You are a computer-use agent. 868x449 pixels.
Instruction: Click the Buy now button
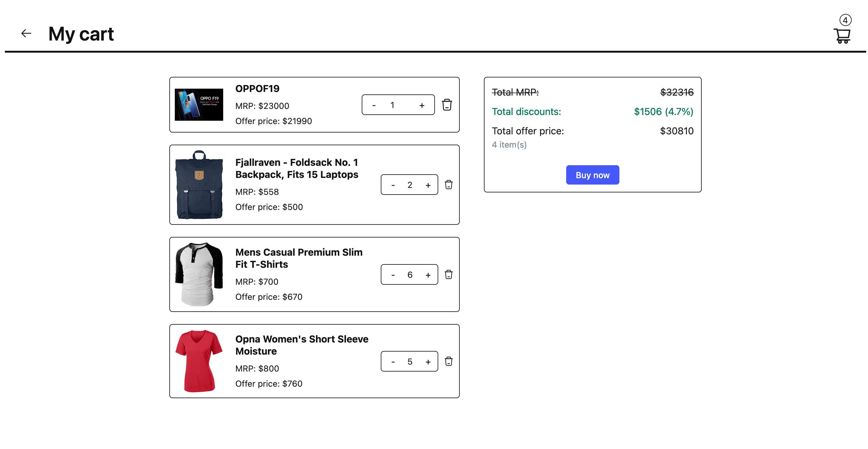pos(592,175)
